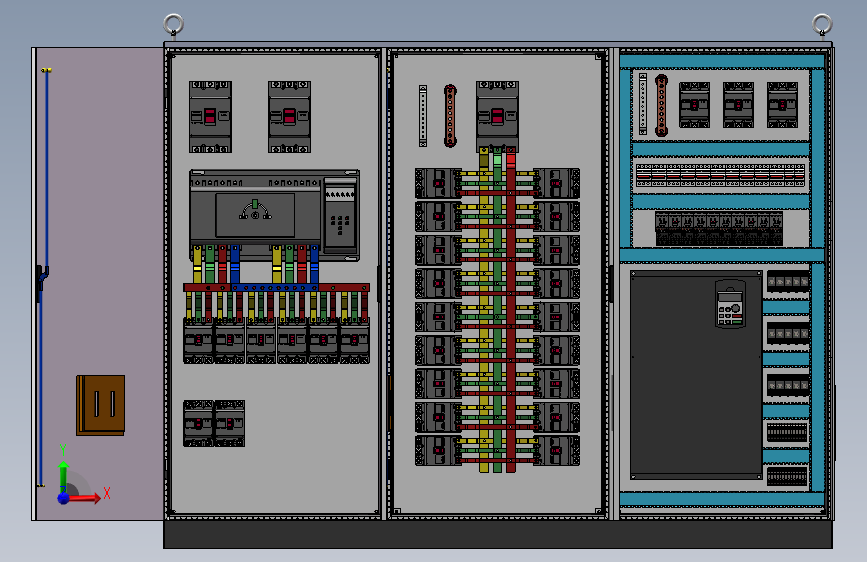Select the upper small terminal block beside inverter
867x562 pixels.
click(787, 433)
